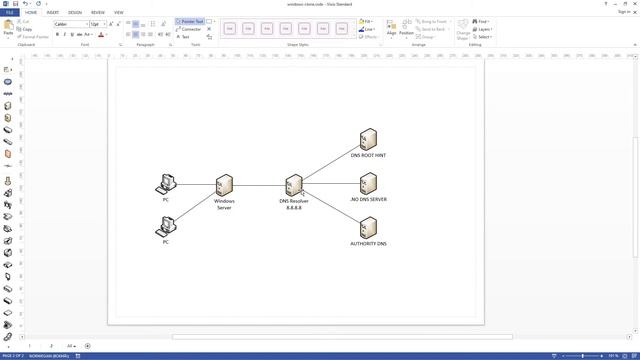Switch to the DESIGN tab
The height and width of the screenshot is (360, 640).
(x=75, y=13)
